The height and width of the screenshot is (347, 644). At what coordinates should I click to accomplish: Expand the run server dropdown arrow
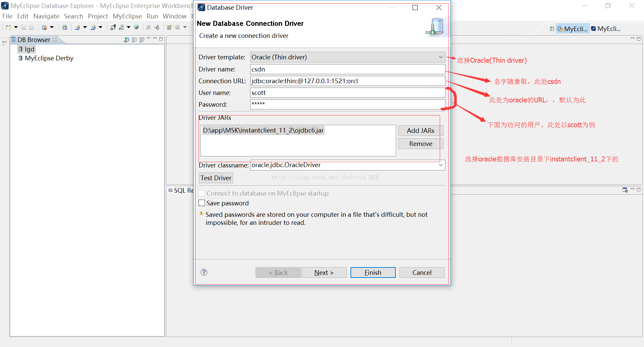click(128, 28)
